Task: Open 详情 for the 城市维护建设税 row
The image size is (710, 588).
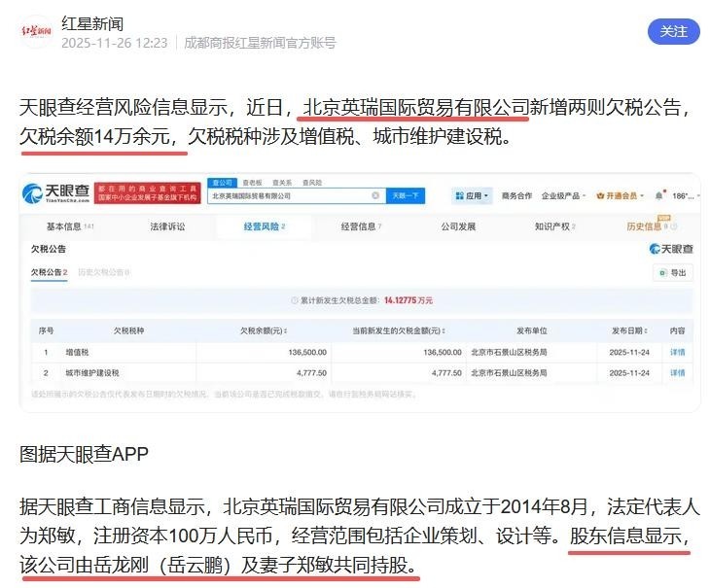Action: (x=677, y=372)
